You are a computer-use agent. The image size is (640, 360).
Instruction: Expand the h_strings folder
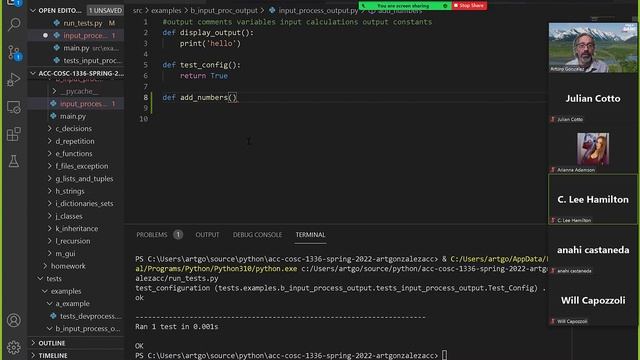(50, 191)
